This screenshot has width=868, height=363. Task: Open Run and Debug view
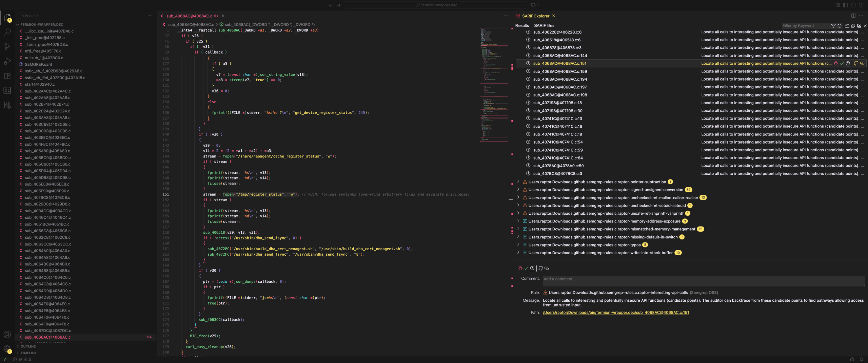(x=7, y=61)
